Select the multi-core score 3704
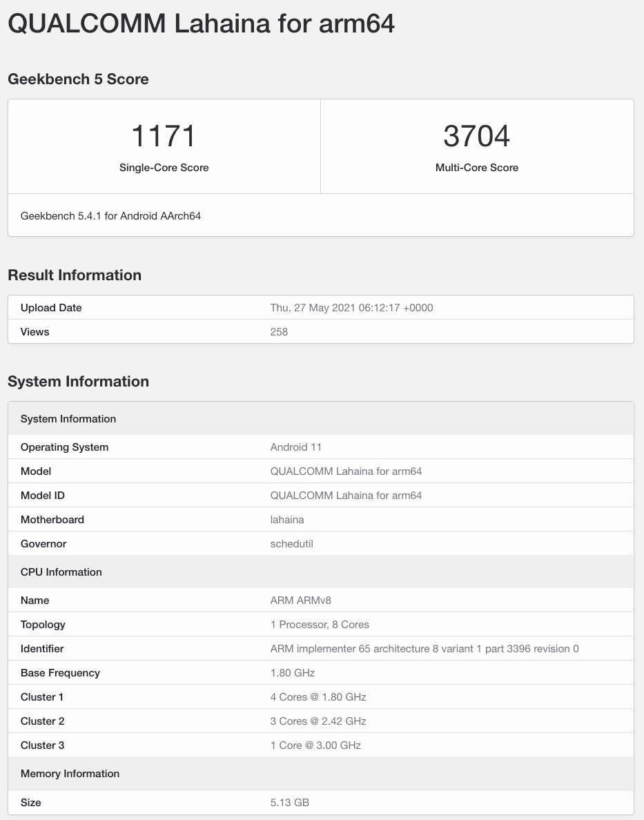The width and height of the screenshot is (644, 820). 476,136
